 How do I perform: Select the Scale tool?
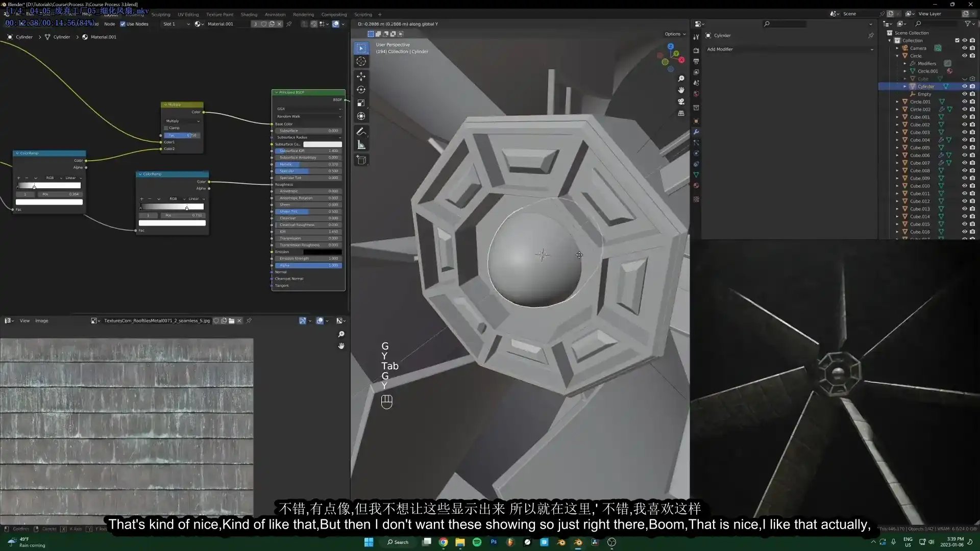point(361,103)
